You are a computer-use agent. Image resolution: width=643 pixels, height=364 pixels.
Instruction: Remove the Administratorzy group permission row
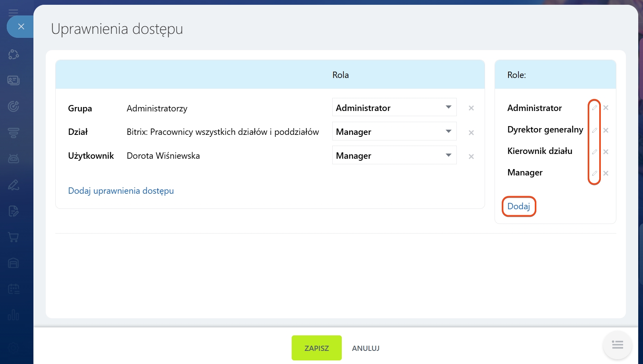[x=471, y=108]
